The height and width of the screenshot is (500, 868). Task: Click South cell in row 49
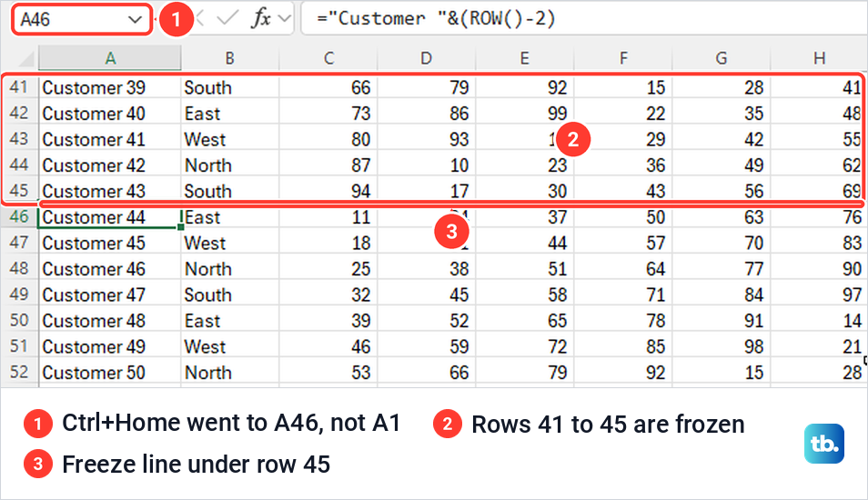[x=229, y=295]
